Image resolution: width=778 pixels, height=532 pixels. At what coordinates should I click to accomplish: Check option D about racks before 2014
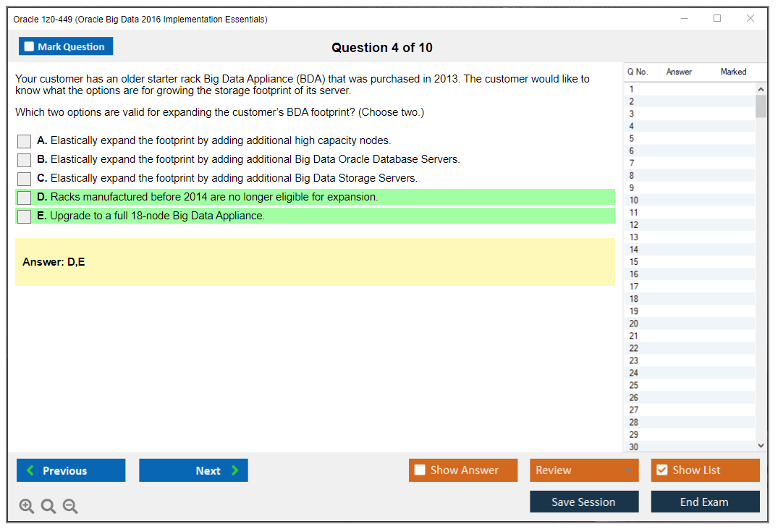(x=25, y=198)
